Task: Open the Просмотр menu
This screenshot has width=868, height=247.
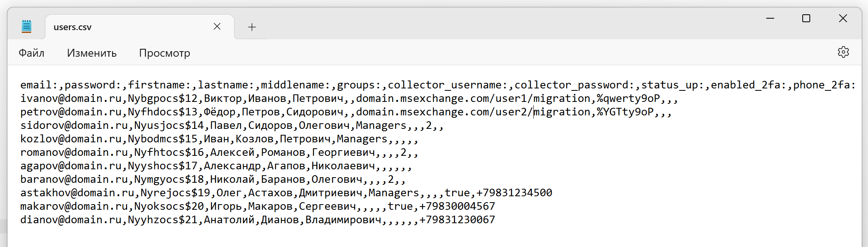Action: coord(164,53)
